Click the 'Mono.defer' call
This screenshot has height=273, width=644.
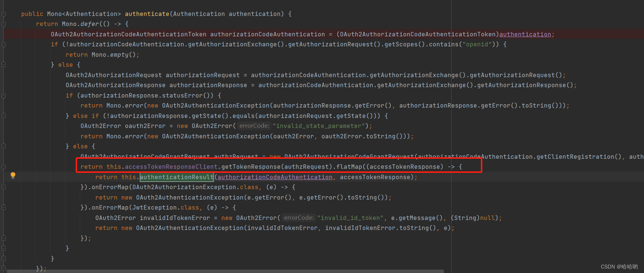(x=80, y=24)
